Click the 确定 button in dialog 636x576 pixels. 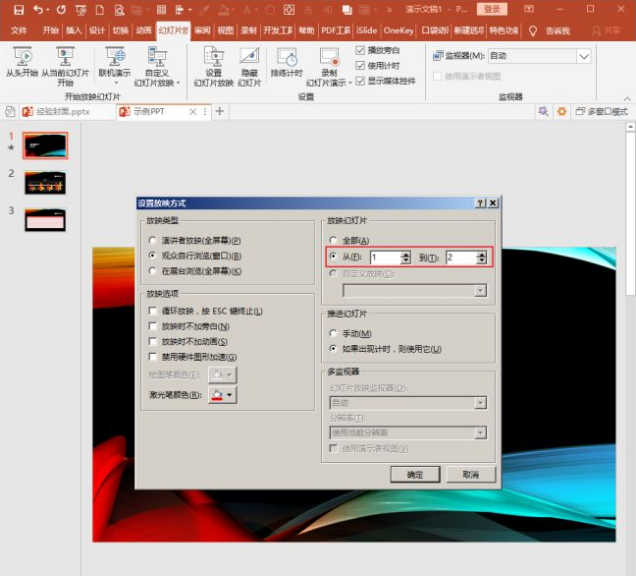pos(414,473)
